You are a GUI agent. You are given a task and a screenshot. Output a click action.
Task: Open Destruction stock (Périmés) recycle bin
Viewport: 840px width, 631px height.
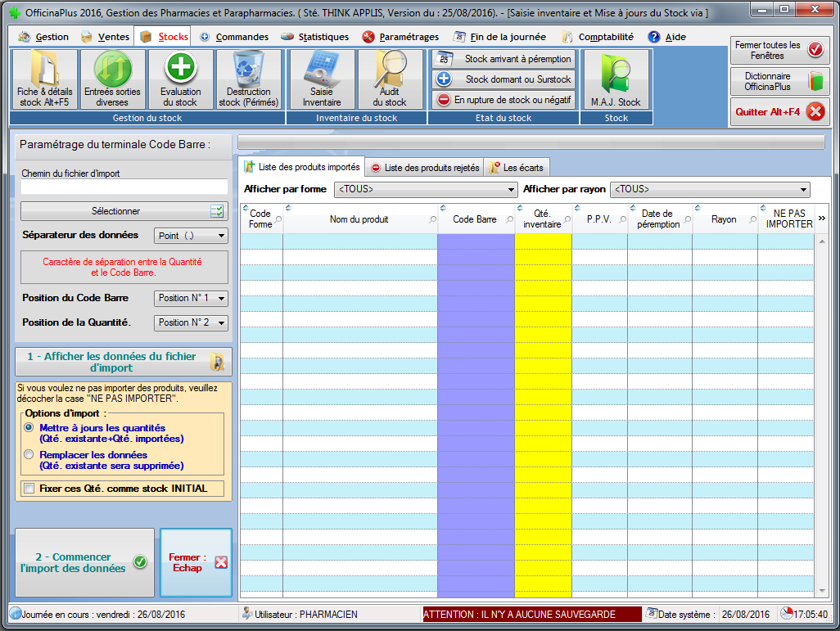click(x=249, y=79)
